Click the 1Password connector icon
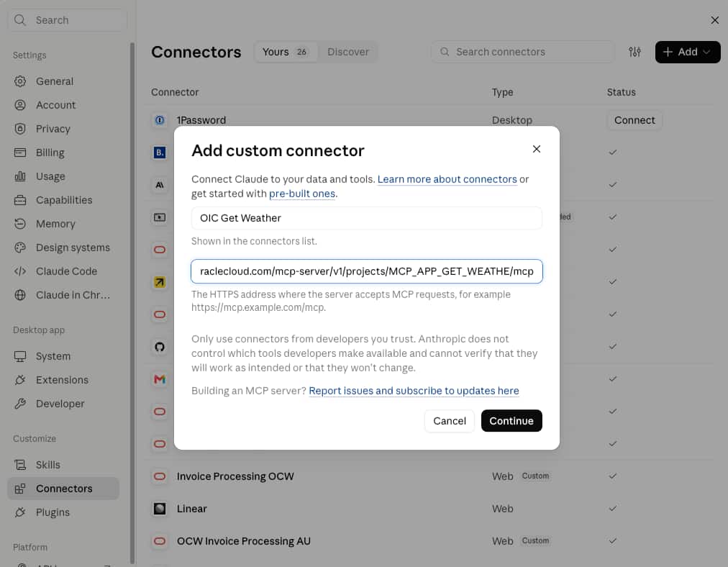Viewport: 728px width, 567px height. [160, 120]
